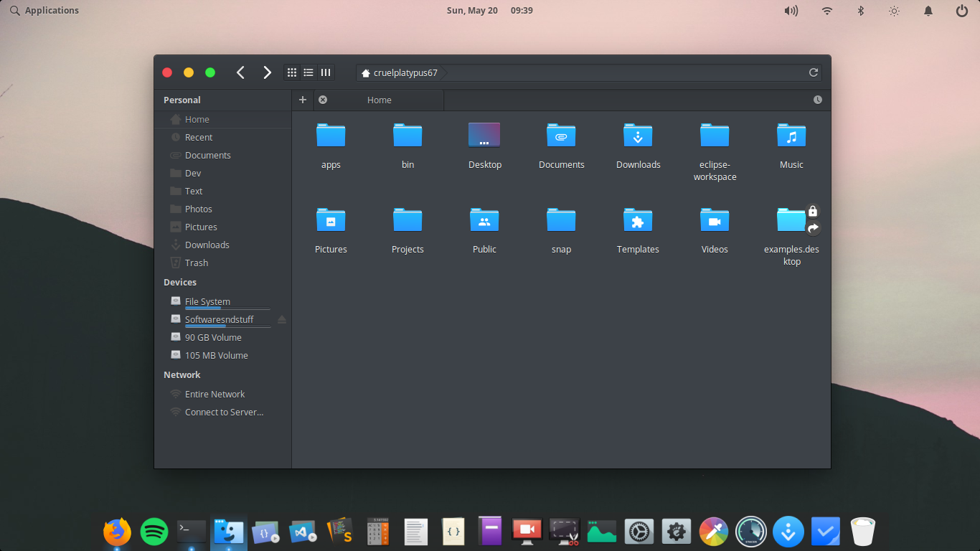980x551 pixels.
Task: Navigate forward with the right chevron
Action: [x=267, y=72]
